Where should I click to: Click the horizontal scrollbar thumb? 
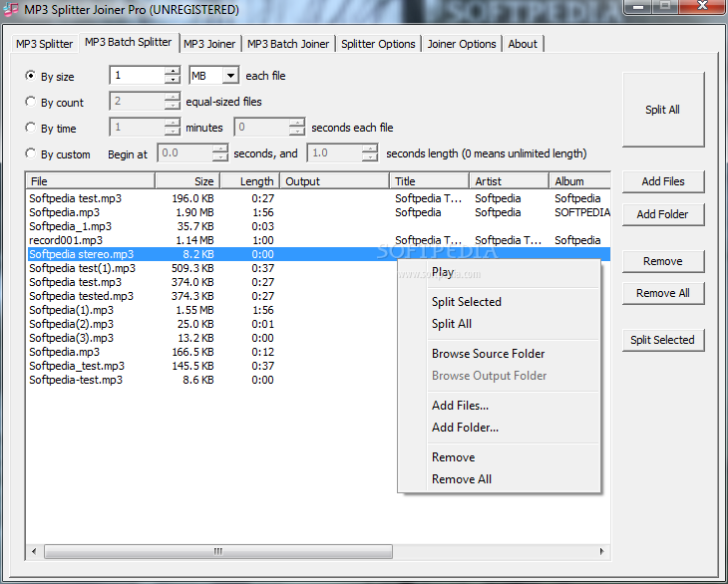218,551
